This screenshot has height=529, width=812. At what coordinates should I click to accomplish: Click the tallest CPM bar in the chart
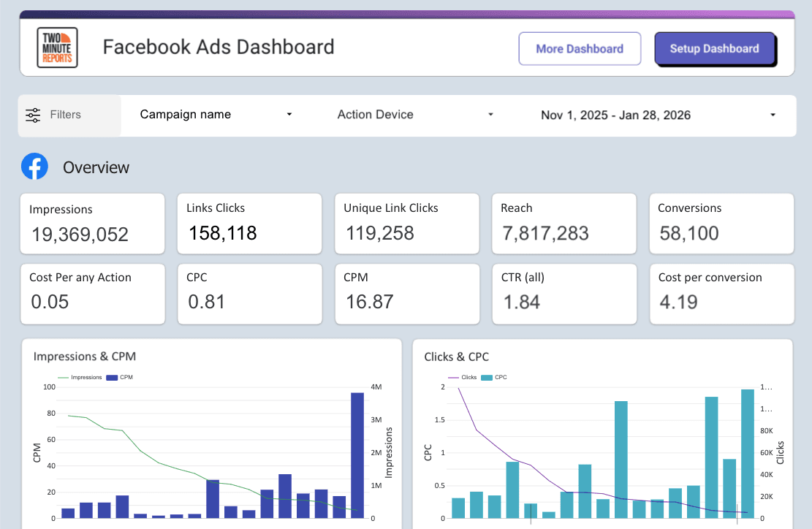tap(357, 453)
